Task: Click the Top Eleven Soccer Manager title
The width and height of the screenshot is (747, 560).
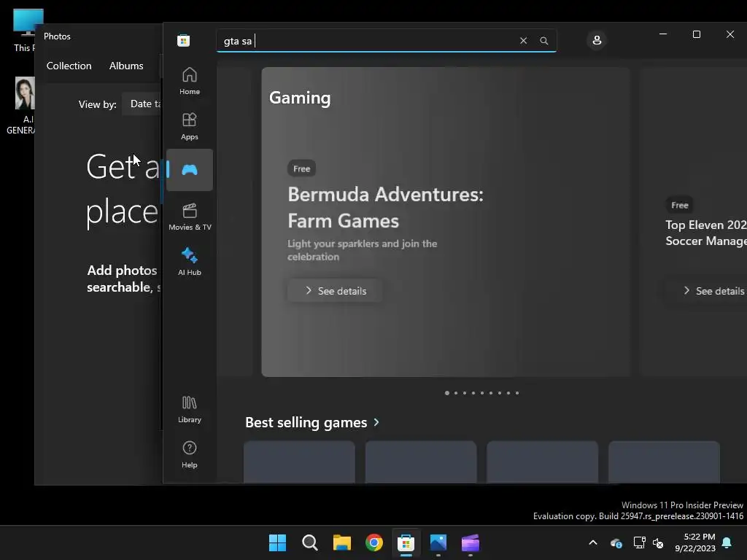Action: (706, 233)
